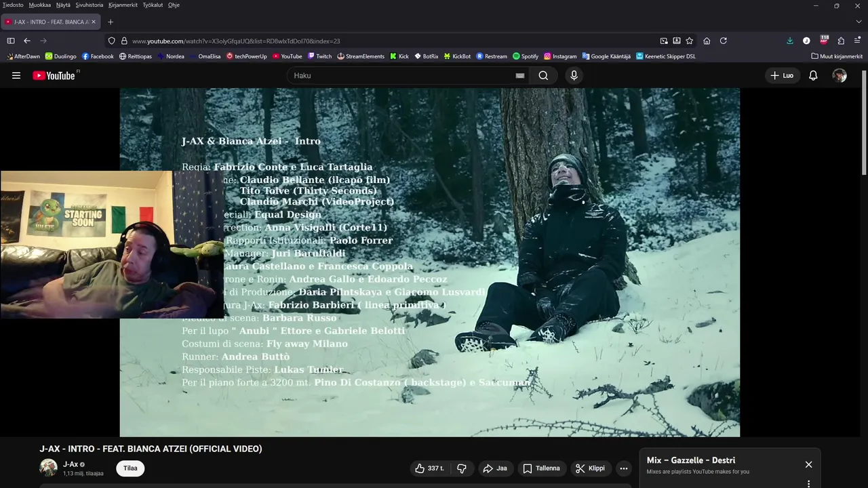Open the on-screen keyboard icon in search box

coord(520,76)
